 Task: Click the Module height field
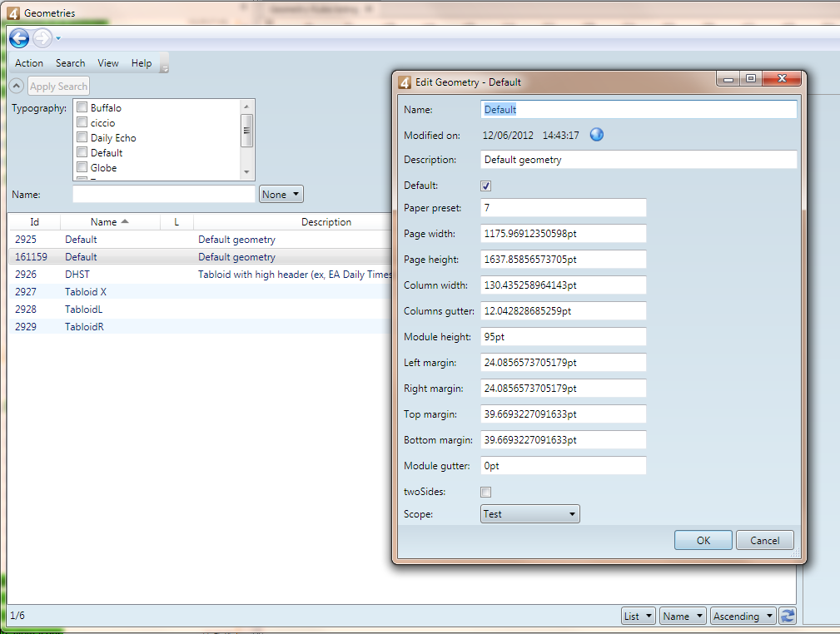(x=564, y=336)
